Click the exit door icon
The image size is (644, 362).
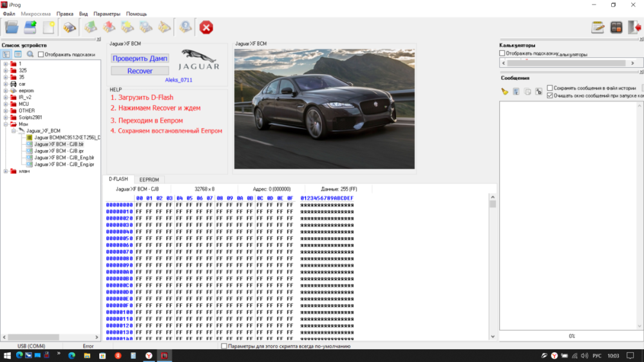coord(635,27)
